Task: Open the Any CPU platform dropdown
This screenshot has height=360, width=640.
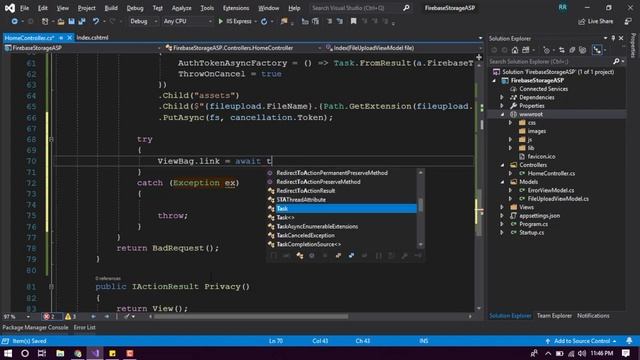Action: [x=187, y=21]
